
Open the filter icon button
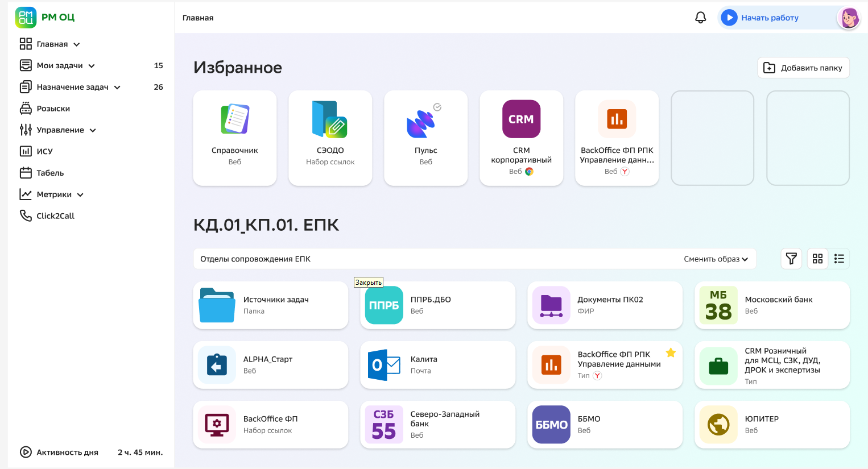coord(791,259)
